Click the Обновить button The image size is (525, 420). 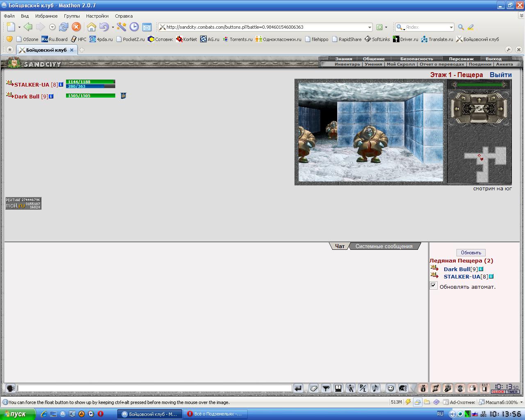pos(471,253)
